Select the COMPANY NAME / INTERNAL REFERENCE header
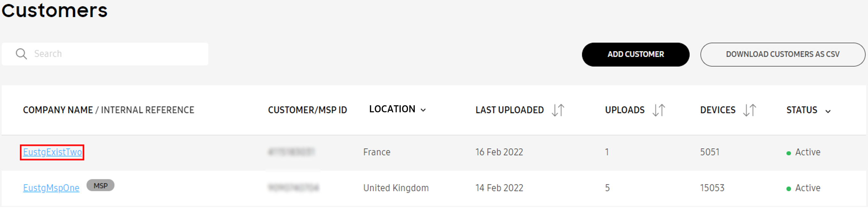 tap(109, 110)
